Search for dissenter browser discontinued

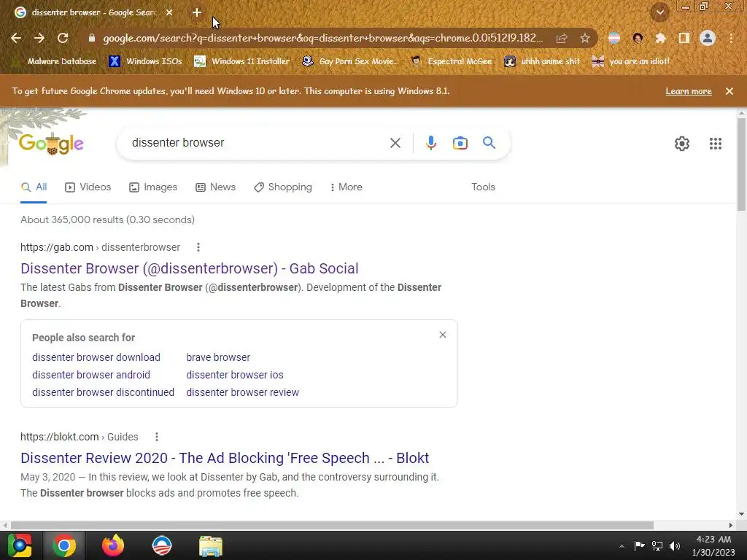point(103,392)
